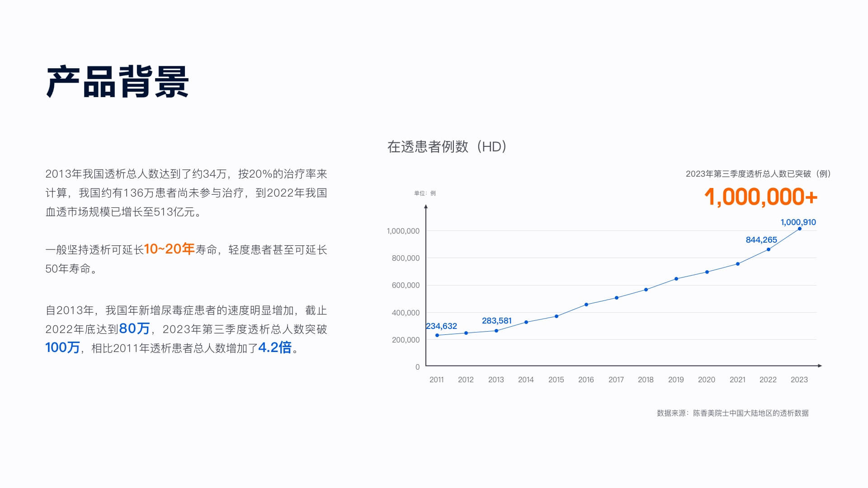Viewport: 868px width, 488px height.
Task: Click the 2023 data point on the line
Action: 800,229
